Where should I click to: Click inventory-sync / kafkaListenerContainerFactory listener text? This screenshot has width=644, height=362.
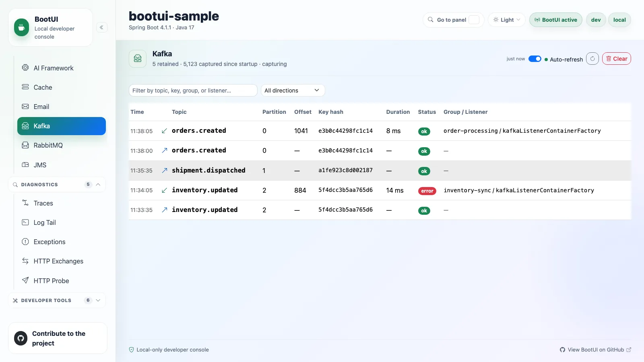(x=519, y=190)
